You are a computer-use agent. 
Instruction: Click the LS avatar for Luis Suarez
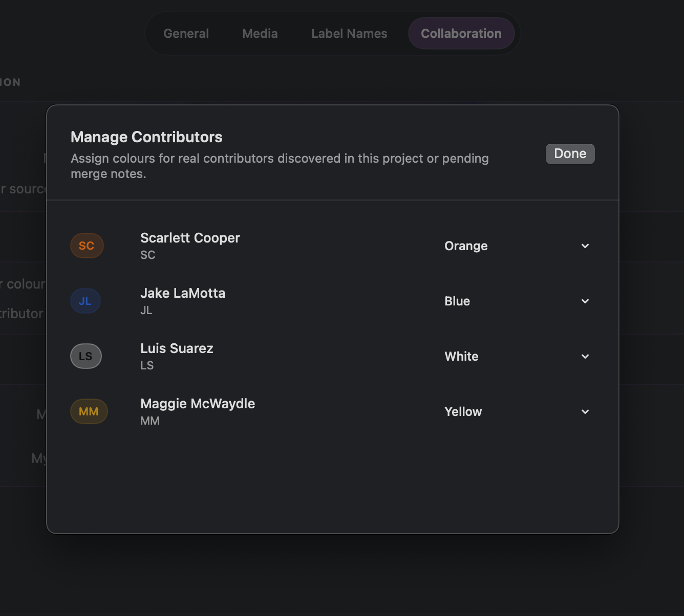coord(85,356)
